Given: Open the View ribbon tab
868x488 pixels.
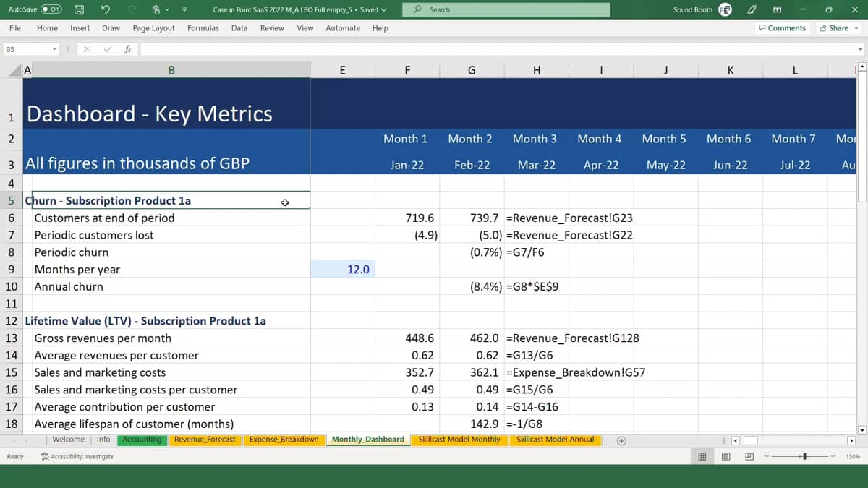Looking at the screenshot, I should (x=305, y=28).
